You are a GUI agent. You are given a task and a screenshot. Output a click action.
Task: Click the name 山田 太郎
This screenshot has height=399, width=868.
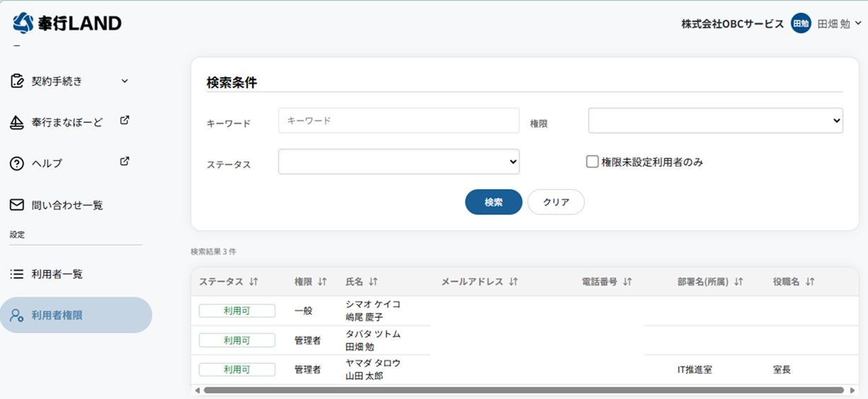click(x=364, y=376)
